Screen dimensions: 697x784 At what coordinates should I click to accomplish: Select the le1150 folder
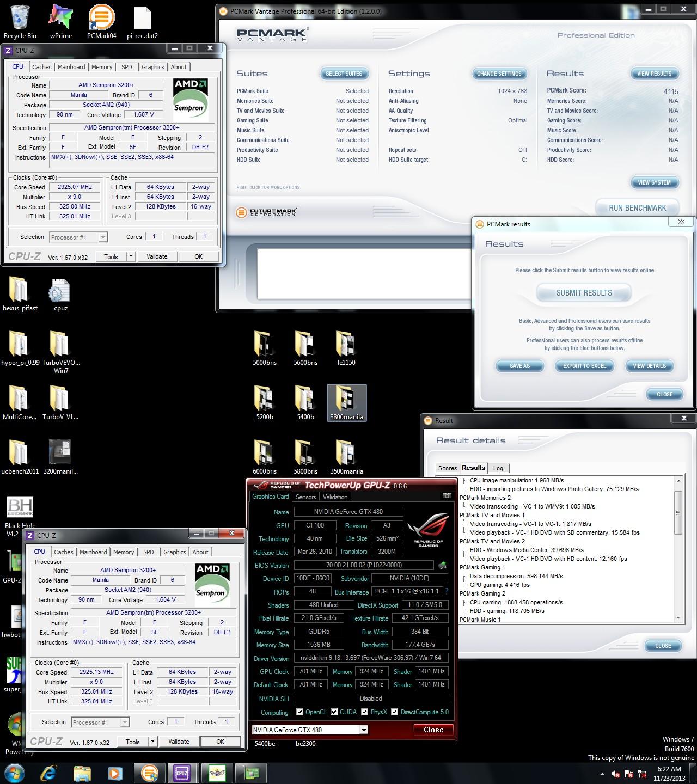coord(346,348)
